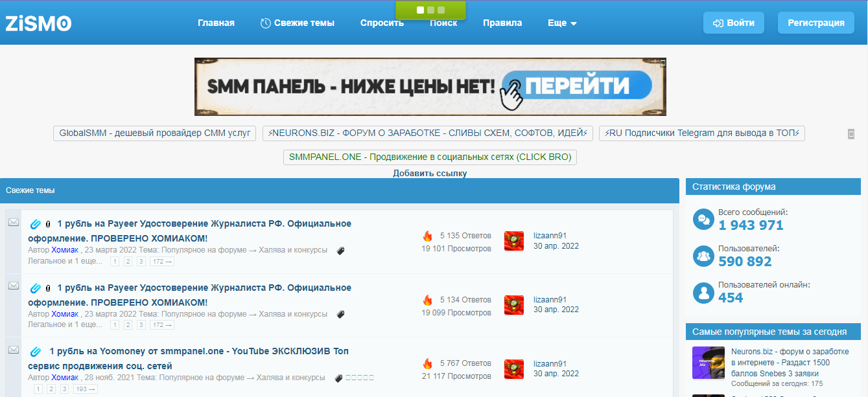Image resolution: width=868 pixels, height=397 pixels.
Task: Click the tag icon on the first topic
Action: 341,251
